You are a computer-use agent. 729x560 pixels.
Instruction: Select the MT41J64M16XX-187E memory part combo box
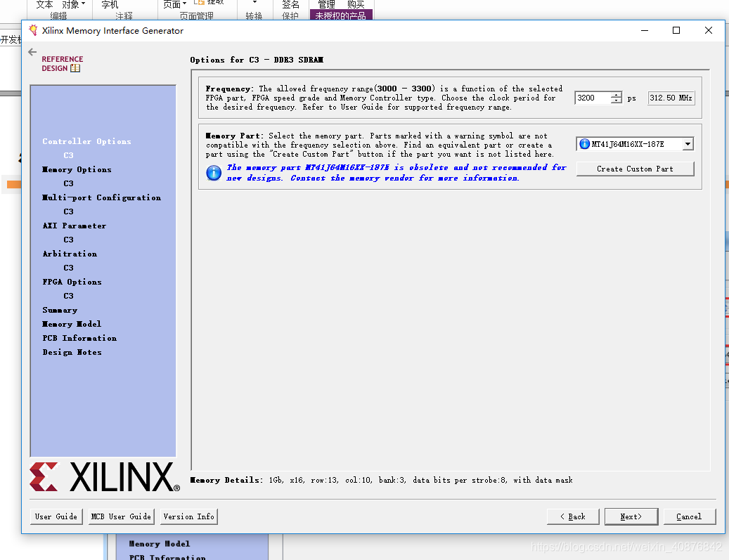click(635, 144)
